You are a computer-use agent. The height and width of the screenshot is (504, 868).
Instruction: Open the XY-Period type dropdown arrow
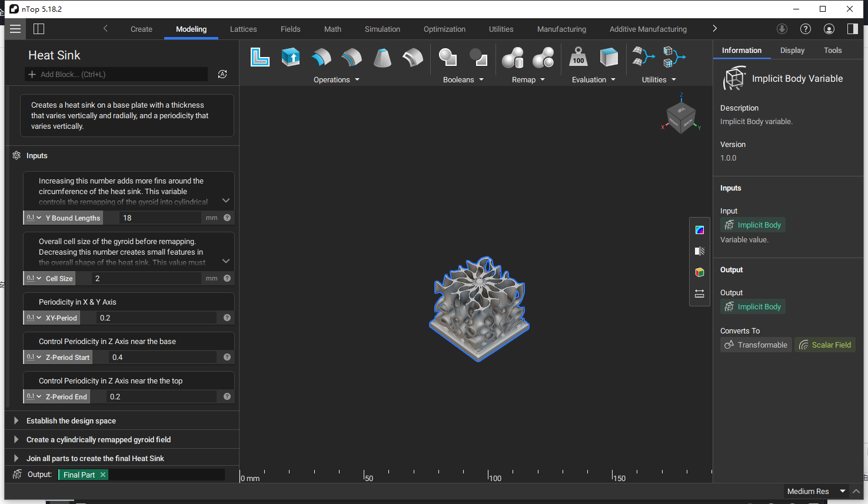pyautogui.click(x=39, y=318)
